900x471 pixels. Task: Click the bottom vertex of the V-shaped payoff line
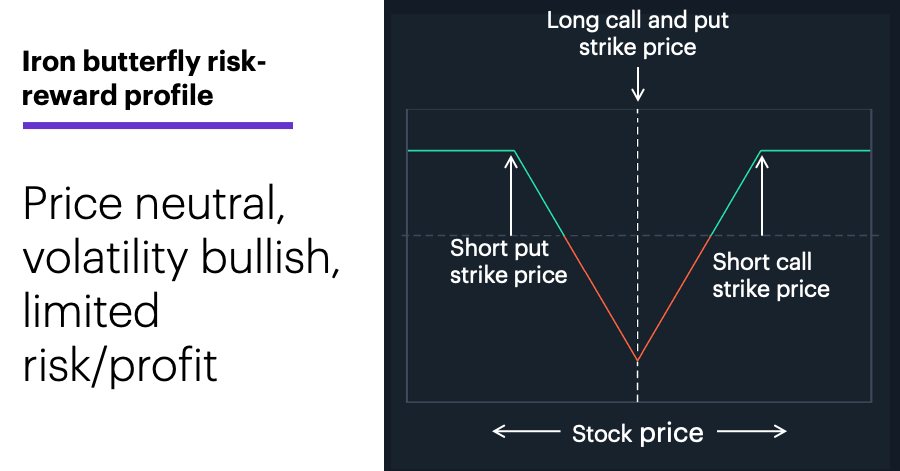pyautogui.click(x=637, y=360)
